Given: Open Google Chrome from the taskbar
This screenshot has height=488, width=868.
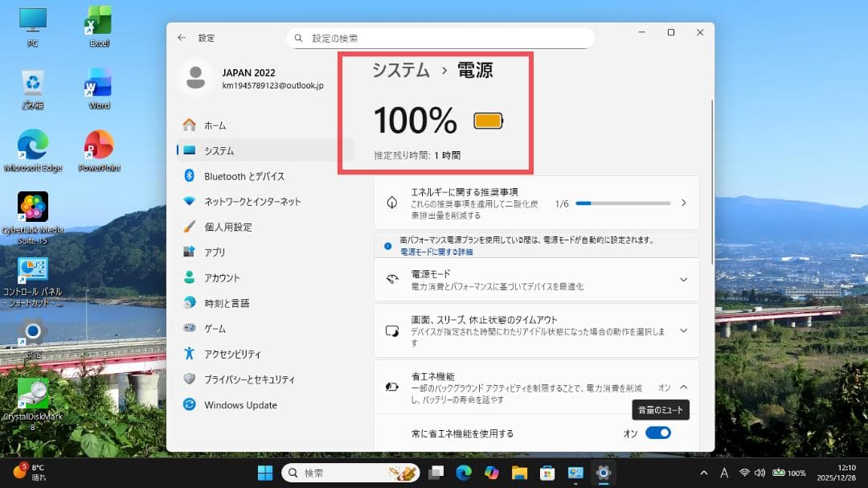Looking at the screenshot, I should point(463,474).
